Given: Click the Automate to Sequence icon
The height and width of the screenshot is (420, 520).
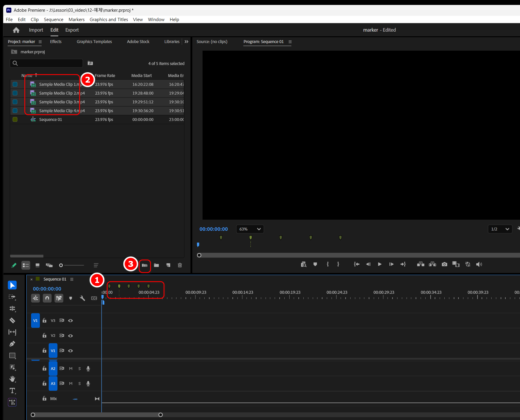Looking at the screenshot, I should click(145, 265).
